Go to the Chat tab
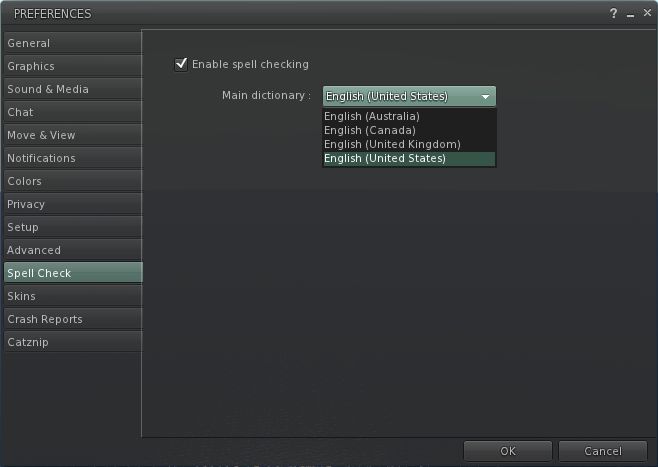This screenshot has height=467, width=658. (x=72, y=112)
